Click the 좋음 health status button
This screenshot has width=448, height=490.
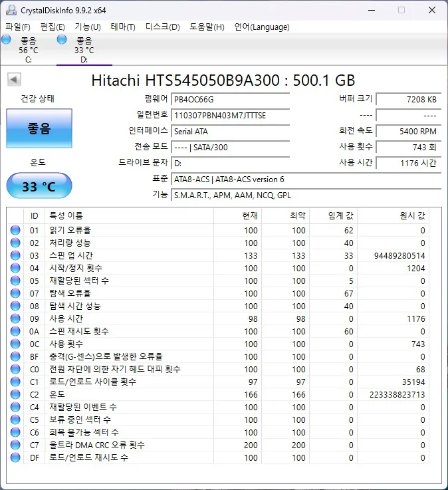click(x=39, y=128)
